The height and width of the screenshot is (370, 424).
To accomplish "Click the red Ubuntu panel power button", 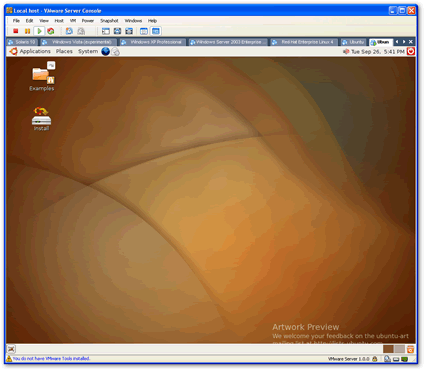I will click(x=411, y=51).
